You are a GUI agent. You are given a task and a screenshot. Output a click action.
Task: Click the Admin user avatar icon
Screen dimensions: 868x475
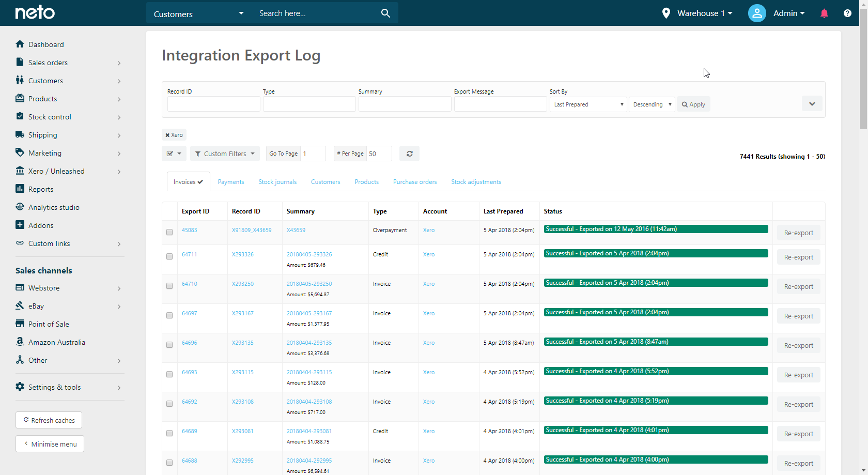(757, 13)
